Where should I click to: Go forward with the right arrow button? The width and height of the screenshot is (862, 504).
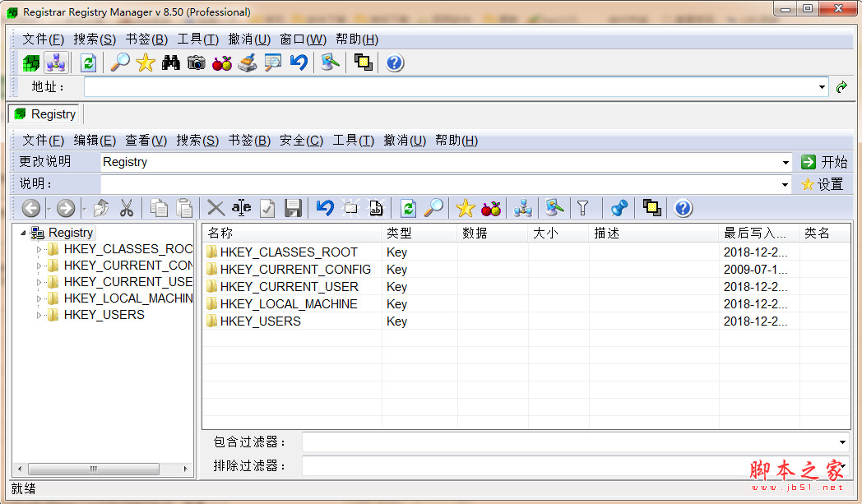66,208
